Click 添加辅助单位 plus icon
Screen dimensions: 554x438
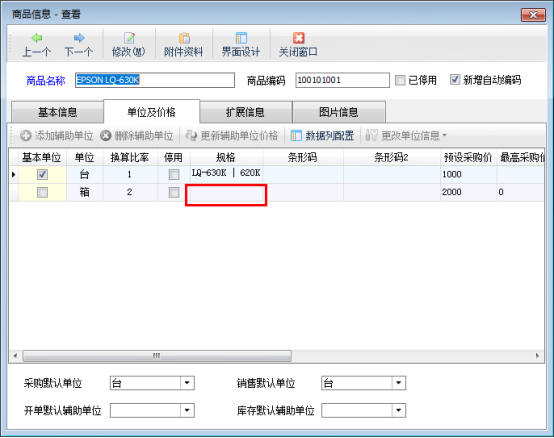[25, 136]
